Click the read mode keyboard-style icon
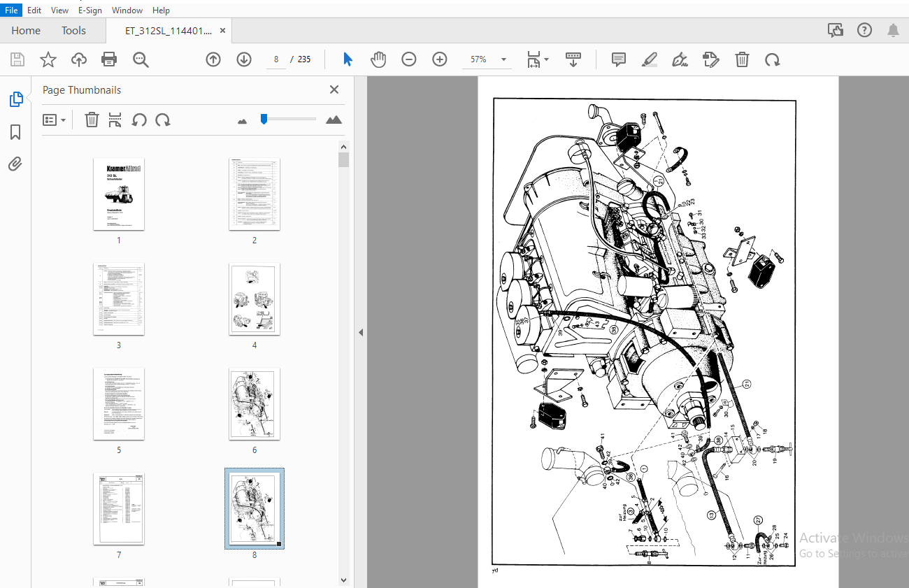Image resolution: width=909 pixels, height=588 pixels. pos(573,59)
